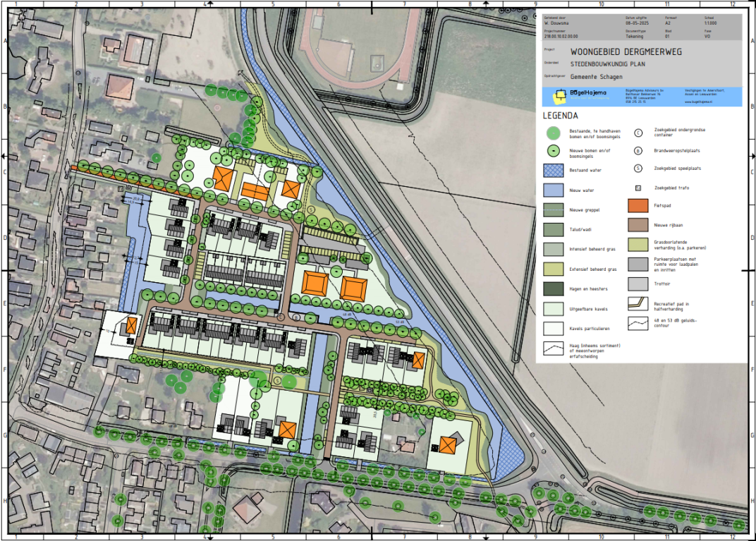Click the 'Haag' erfafscheiding line legend symbol

pyautogui.click(x=554, y=348)
